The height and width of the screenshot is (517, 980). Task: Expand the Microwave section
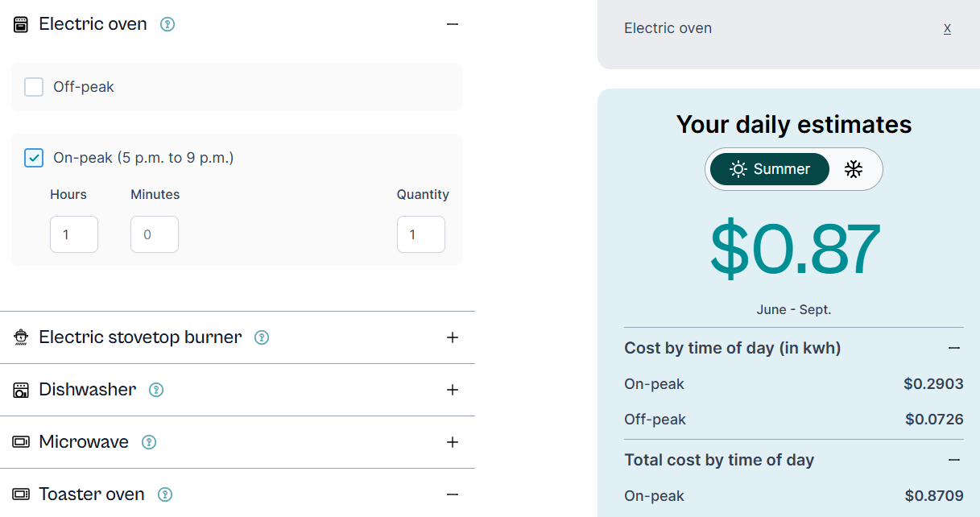(453, 442)
